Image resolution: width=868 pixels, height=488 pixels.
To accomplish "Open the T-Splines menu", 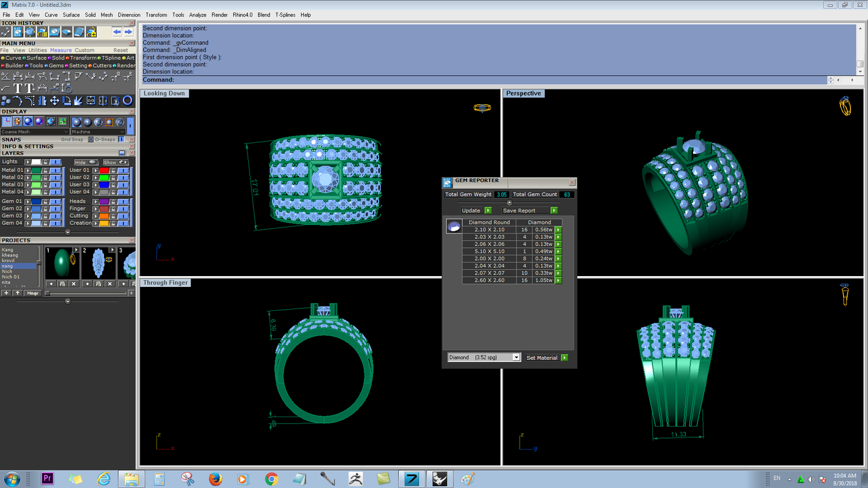I will coord(285,15).
